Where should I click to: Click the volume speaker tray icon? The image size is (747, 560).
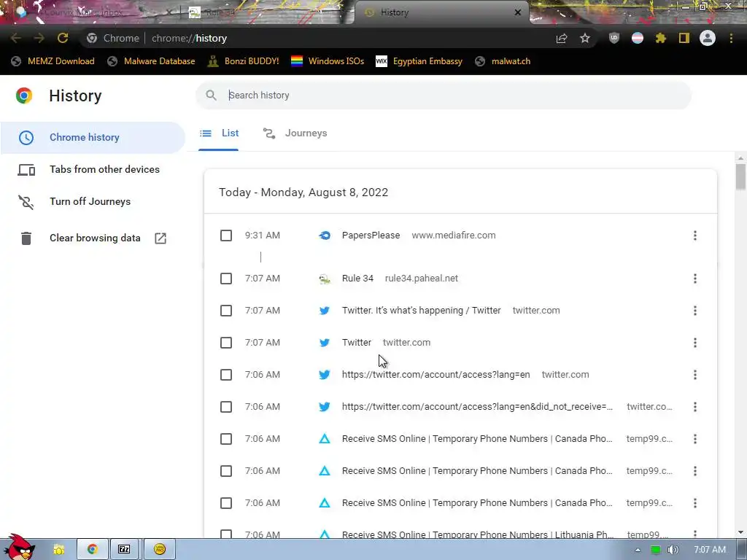[x=673, y=550]
